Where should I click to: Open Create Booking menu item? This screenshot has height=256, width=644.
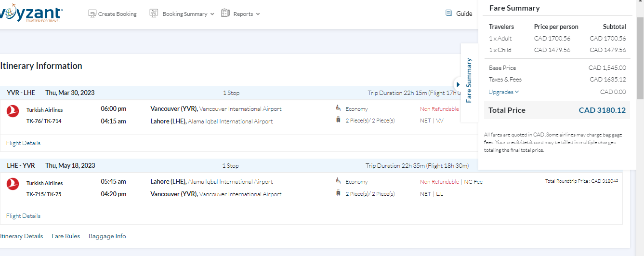(117, 14)
